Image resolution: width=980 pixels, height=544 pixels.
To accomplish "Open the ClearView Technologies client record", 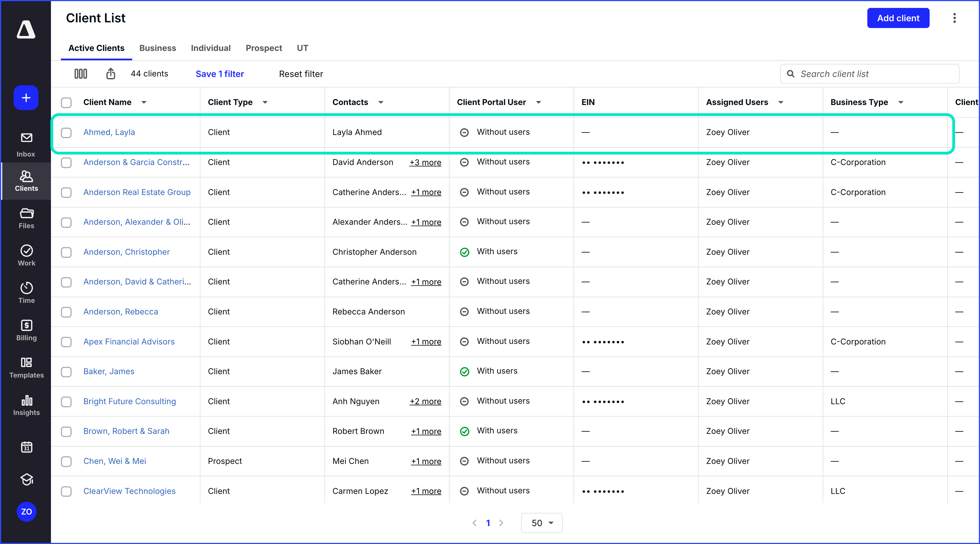I will pos(129,491).
